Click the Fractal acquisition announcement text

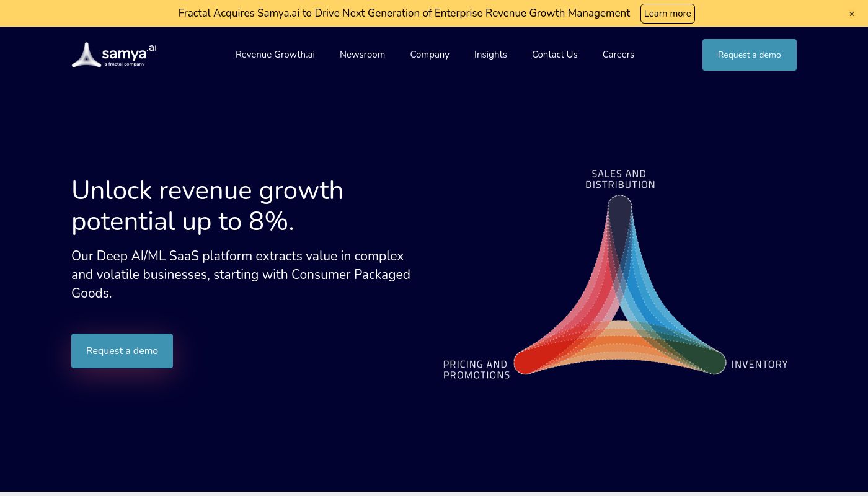click(x=404, y=13)
